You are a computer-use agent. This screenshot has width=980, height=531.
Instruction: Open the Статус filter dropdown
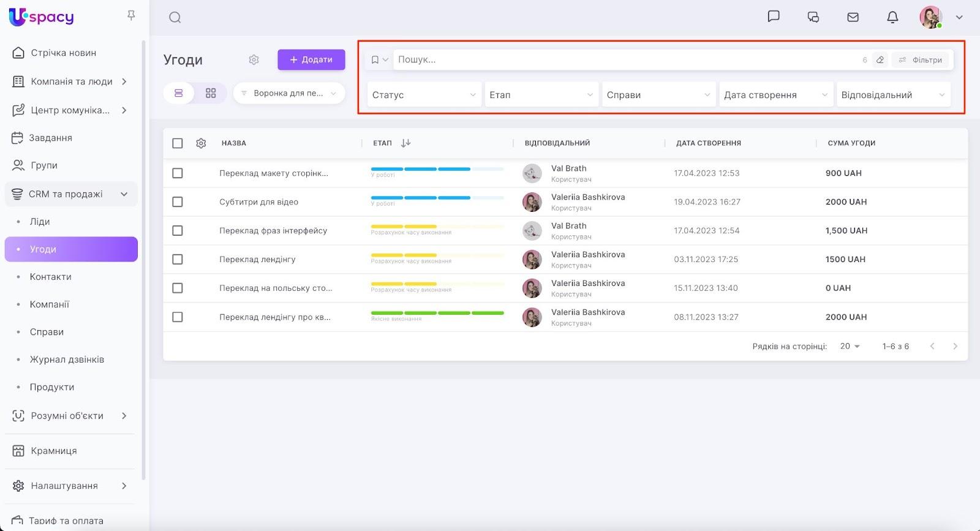click(423, 95)
